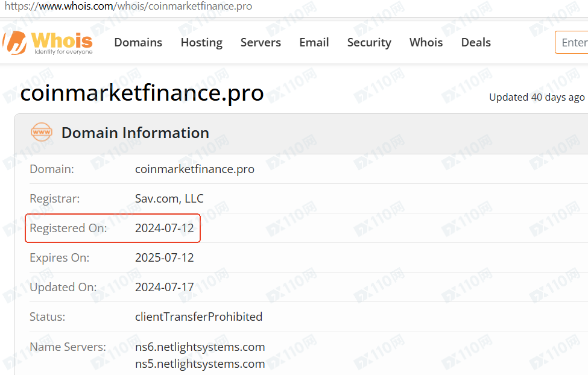The height and width of the screenshot is (375, 588).
Task: Open the Hosting menu
Action: tap(201, 42)
